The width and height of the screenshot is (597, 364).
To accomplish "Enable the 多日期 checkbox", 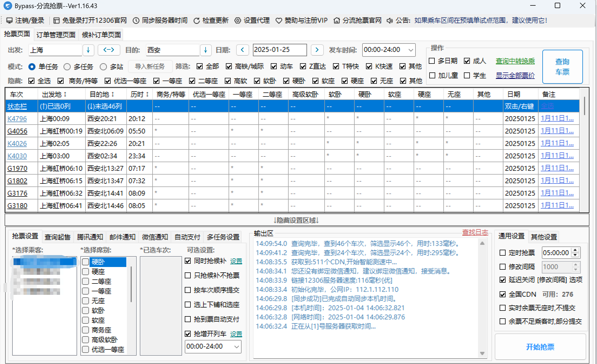I will [432, 61].
